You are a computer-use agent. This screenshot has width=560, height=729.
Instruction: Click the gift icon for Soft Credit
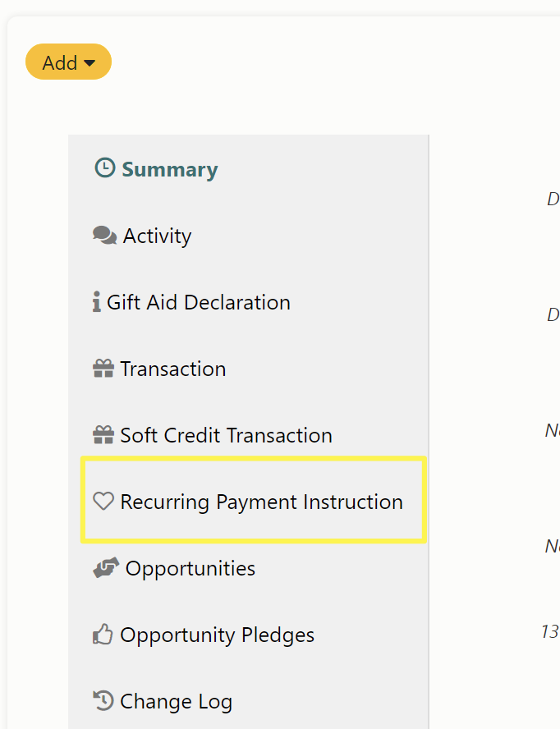tap(103, 435)
